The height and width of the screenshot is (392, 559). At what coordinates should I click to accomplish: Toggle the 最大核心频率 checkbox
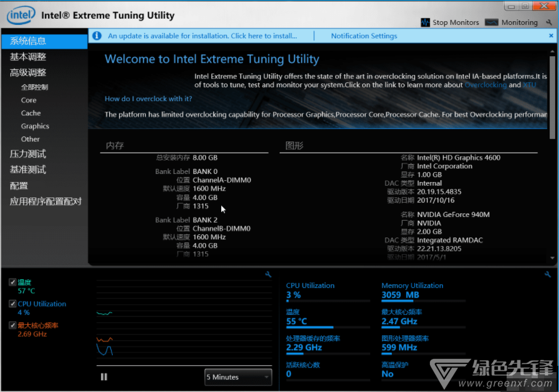[x=12, y=325]
